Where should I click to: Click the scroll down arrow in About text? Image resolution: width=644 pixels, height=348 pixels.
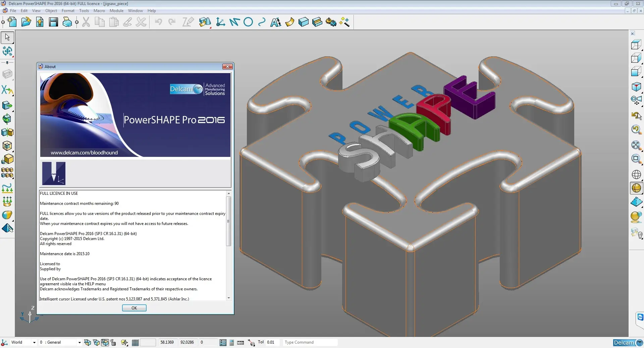pos(229,298)
